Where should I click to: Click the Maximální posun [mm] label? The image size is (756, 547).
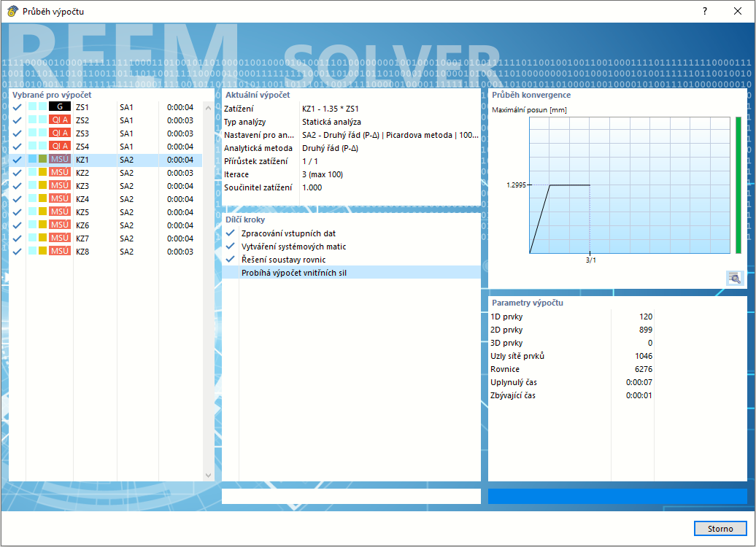click(x=529, y=110)
